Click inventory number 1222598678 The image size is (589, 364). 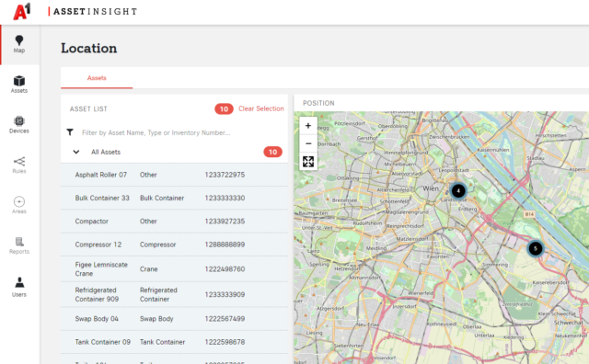tap(225, 342)
